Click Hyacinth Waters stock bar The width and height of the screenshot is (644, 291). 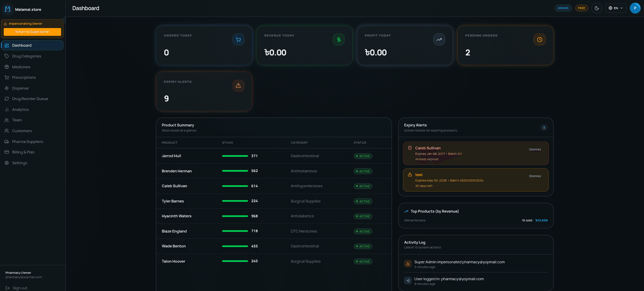(235, 216)
